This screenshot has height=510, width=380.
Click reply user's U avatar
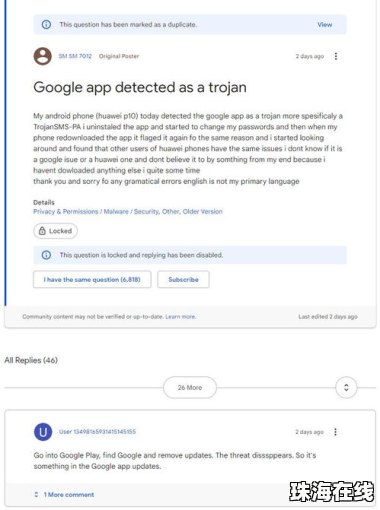43,432
